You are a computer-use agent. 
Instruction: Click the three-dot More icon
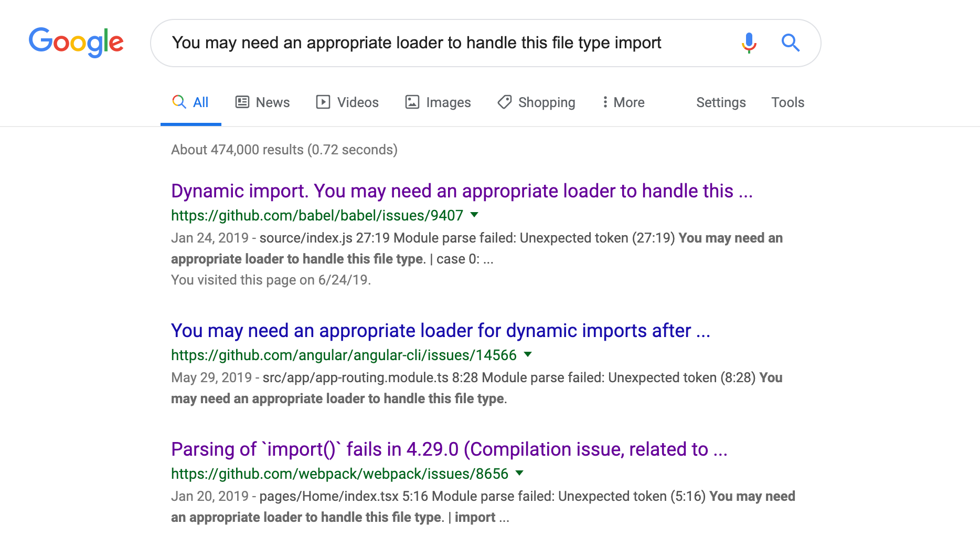[605, 102]
